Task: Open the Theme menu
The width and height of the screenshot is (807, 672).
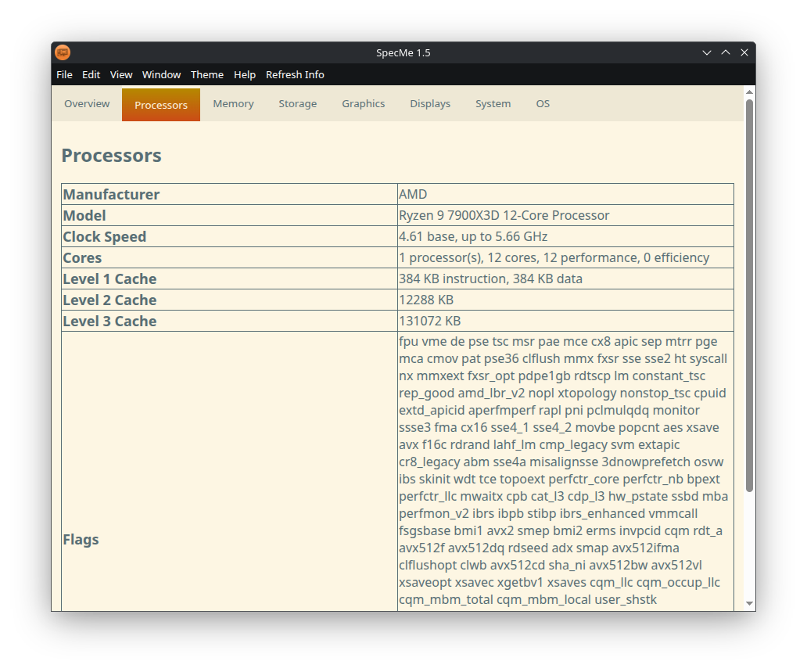Action: pyautogui.click(x=207, y=74)
